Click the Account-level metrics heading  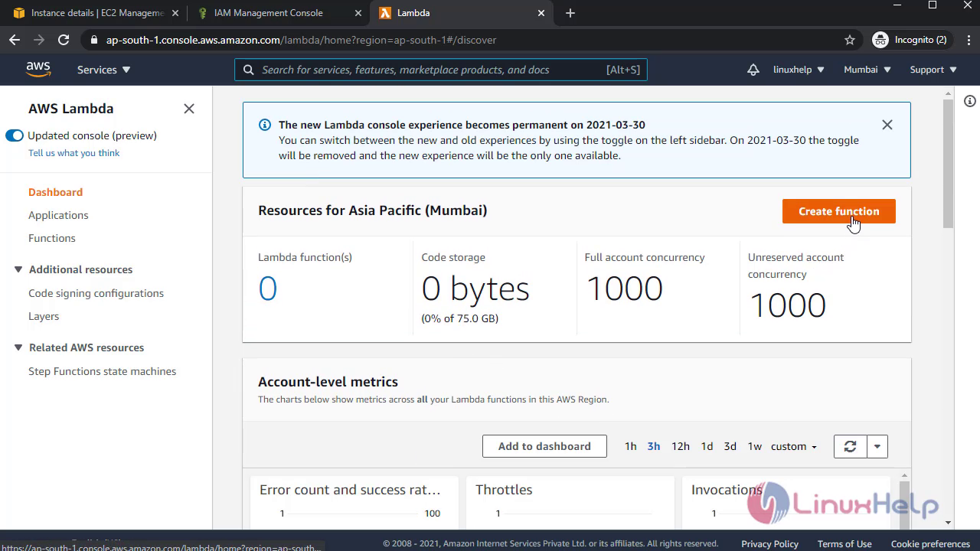tap(328, 382)
